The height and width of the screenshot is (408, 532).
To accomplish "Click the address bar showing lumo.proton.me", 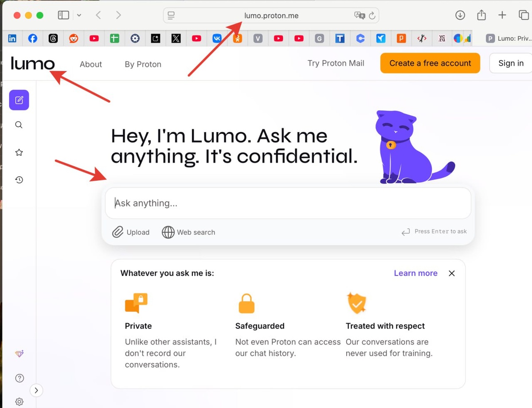I will coord(271,16).
